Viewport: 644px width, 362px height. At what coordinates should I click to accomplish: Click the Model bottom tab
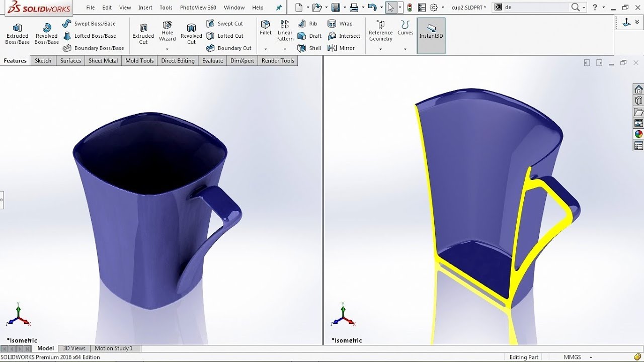click(45, 348)
